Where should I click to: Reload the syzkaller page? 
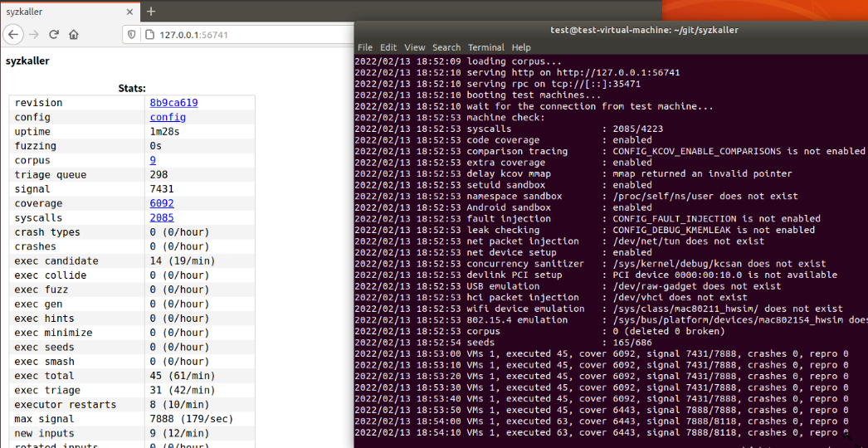click(54, 34)
